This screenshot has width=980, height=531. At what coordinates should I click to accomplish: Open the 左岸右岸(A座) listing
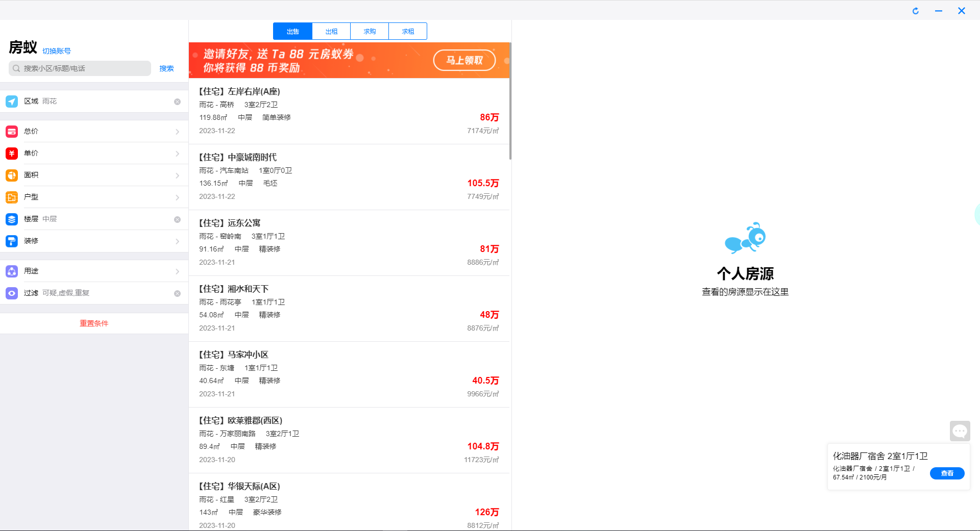pos(349,111)
